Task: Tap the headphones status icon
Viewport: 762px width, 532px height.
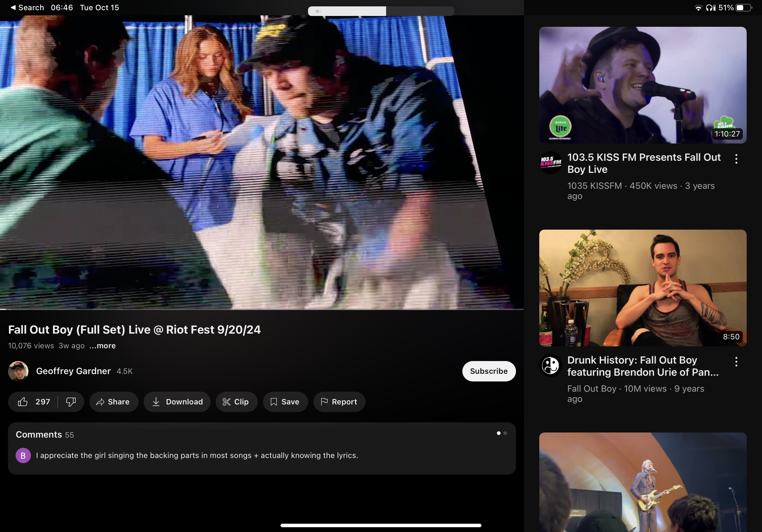Action: [711, 8]
